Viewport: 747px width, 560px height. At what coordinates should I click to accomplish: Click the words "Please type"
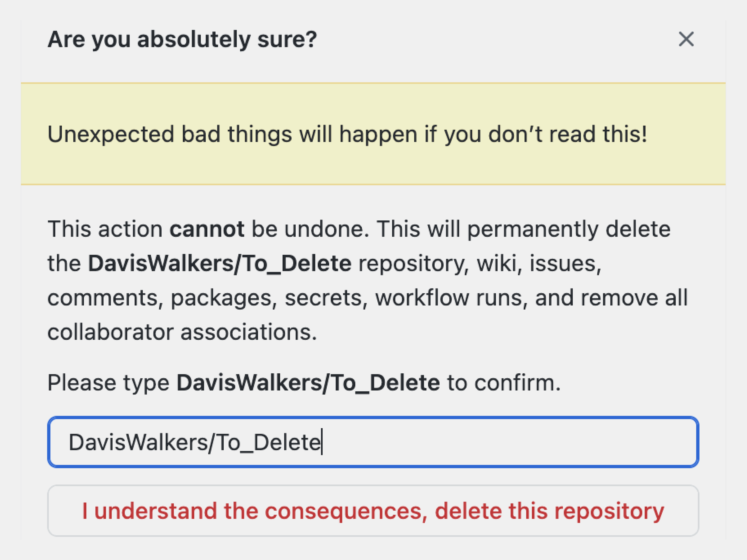[108, 383]
